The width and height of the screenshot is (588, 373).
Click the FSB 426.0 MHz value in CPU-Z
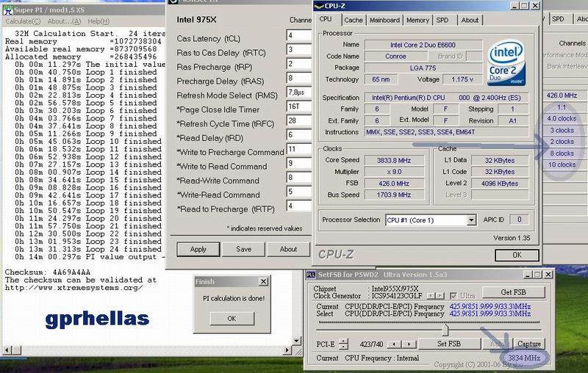coord(394,184)
